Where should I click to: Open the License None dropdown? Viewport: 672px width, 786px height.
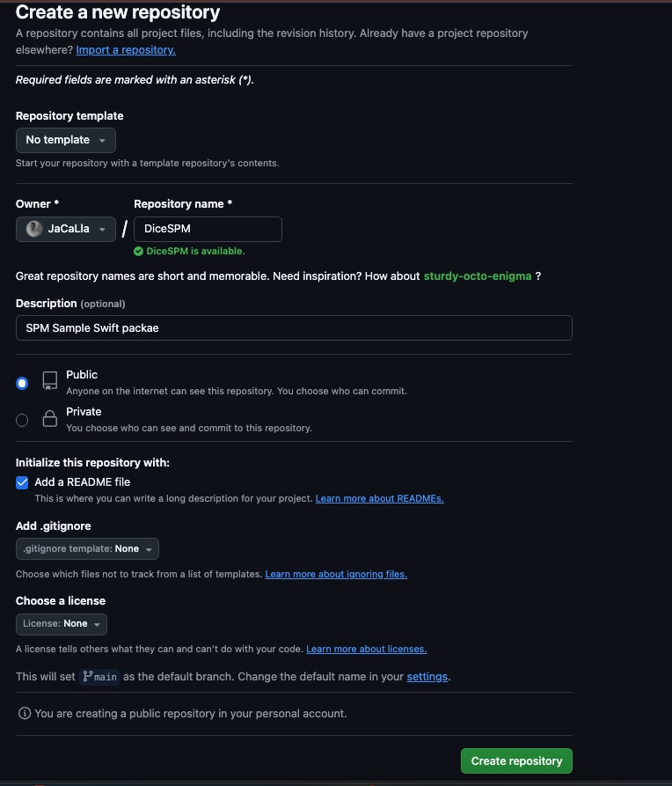tap(62, 624)
